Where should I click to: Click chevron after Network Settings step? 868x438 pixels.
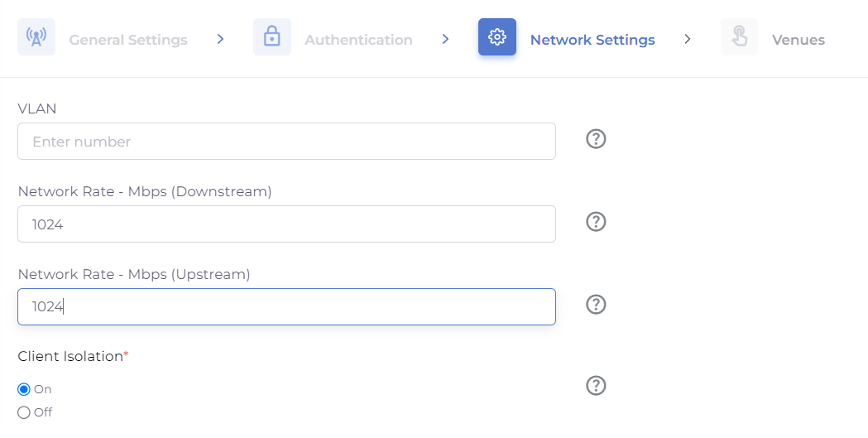click(687, 39)
